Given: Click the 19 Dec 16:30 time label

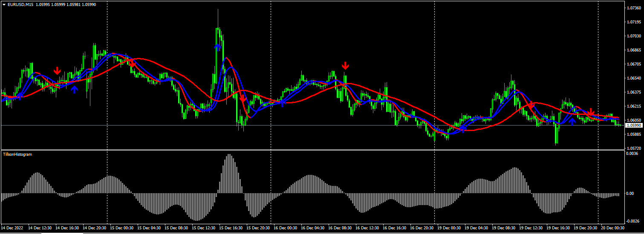Looking at the screenshot, I should (x=558, y=228).
